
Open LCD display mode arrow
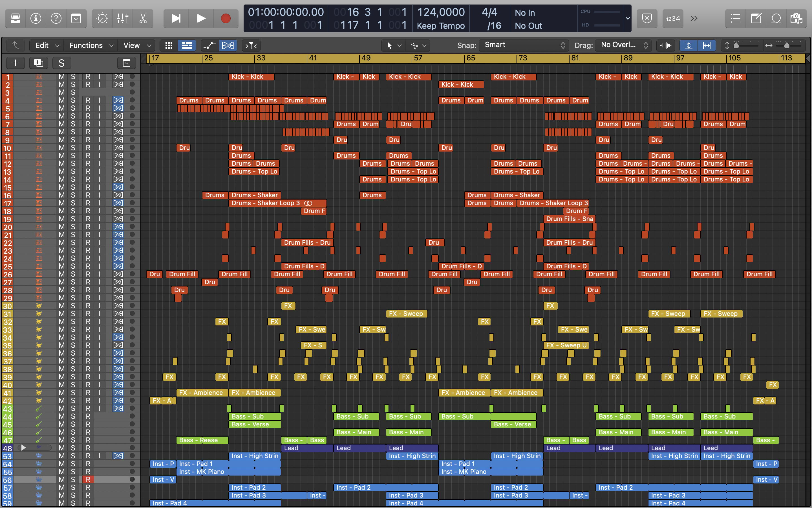point(627,18)
